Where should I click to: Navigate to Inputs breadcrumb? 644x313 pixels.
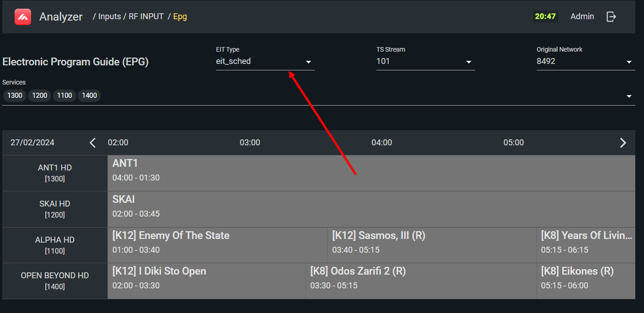click(x=110, y=16)
